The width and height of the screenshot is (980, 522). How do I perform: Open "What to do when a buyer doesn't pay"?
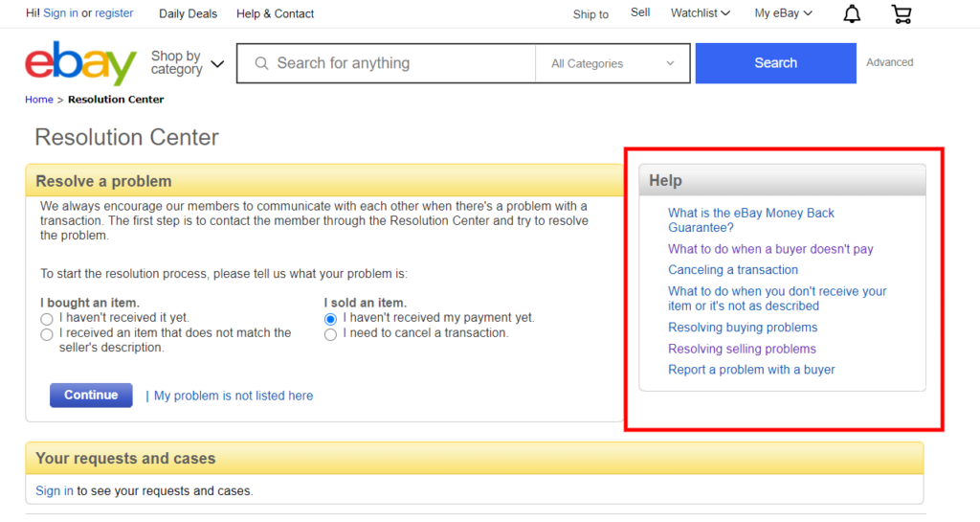tap(770, 249)
